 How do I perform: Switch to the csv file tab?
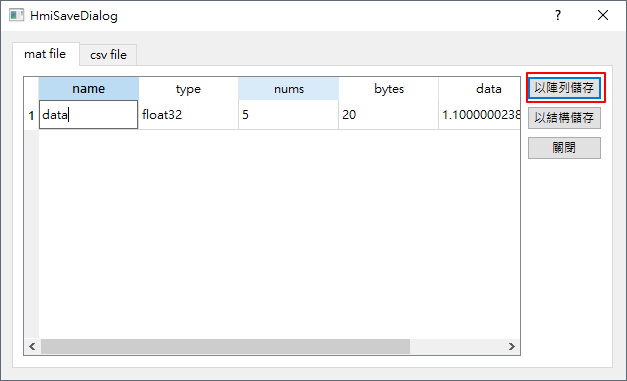108,55
